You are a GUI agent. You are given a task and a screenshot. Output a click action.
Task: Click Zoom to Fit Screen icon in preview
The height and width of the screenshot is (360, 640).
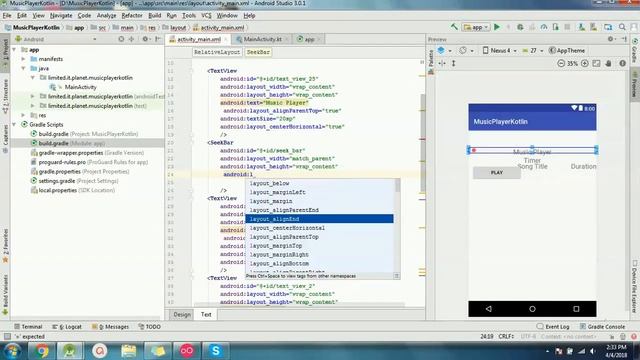click(596, 63)
